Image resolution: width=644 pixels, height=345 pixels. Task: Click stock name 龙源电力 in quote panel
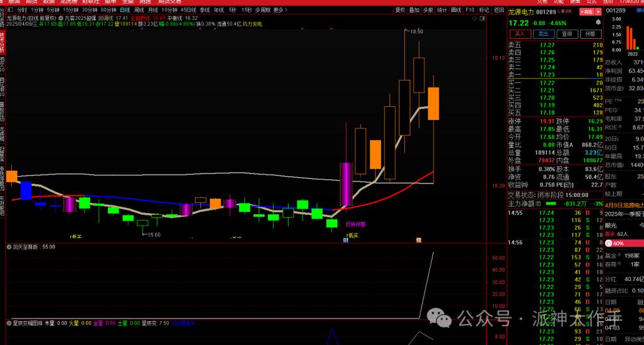[x=521, y=11]
